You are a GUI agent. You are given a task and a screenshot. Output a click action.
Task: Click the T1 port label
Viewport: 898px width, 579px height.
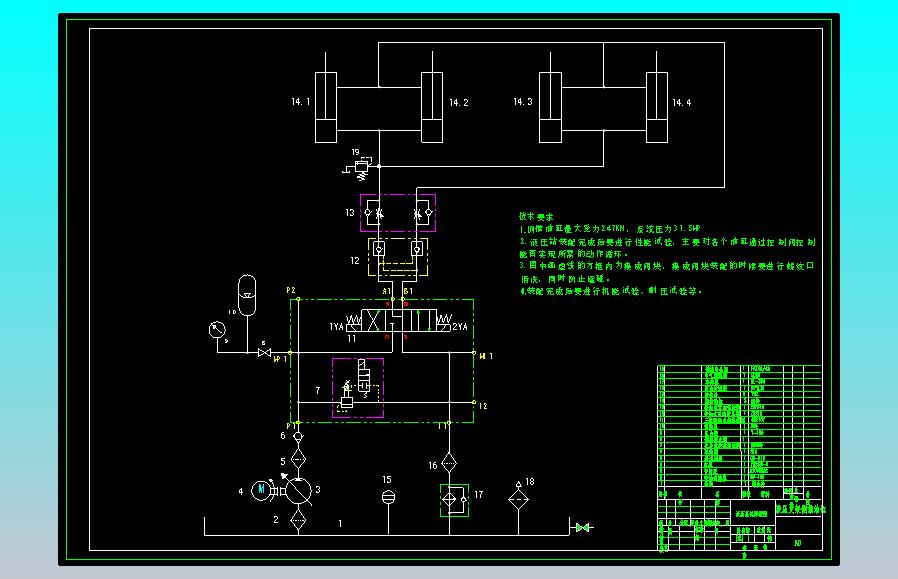coord(442,426)
